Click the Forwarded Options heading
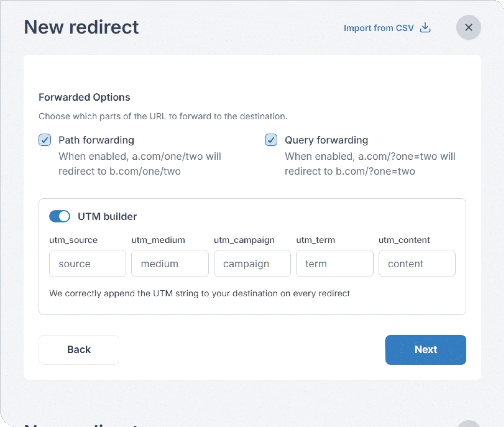This screenshot has height=427, width=504. [x=84, y=97]
